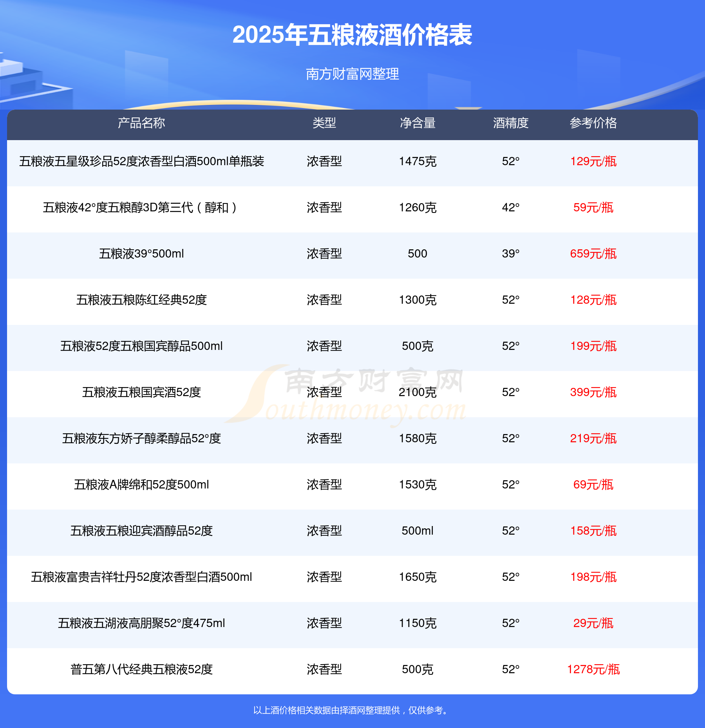The width and height of the screenshot is (705, 728).
Task: Click 浓香型 in the 五星级珍品 row
Action: (x=324, y=161)
